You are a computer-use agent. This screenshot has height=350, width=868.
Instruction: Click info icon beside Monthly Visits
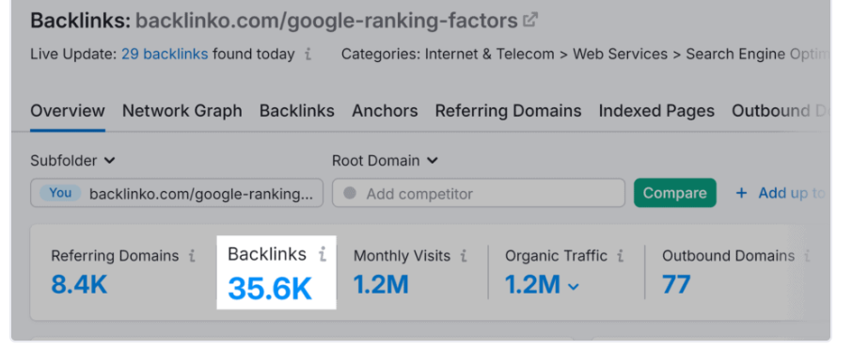(464, 256)
